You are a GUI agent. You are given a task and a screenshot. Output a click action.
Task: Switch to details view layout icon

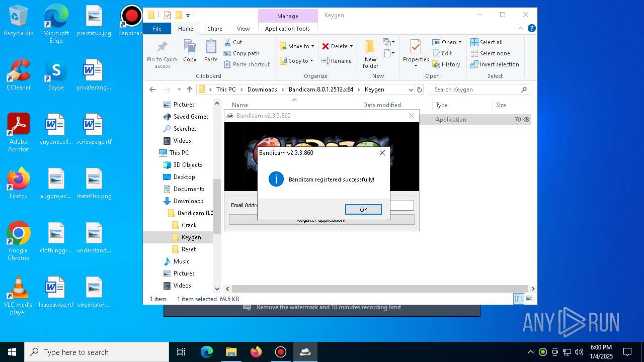coord(519,299)
